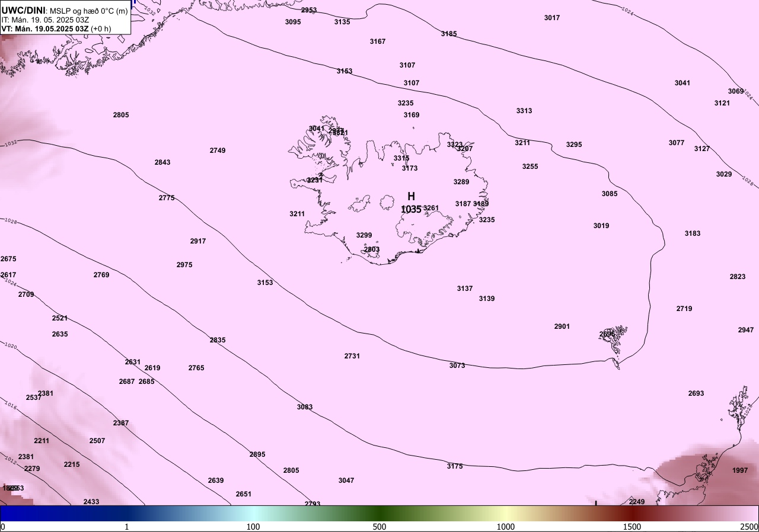This screenshot has height=532, width=759.
Task: Click the height value 3313
Action: click(x=524, y=111)
